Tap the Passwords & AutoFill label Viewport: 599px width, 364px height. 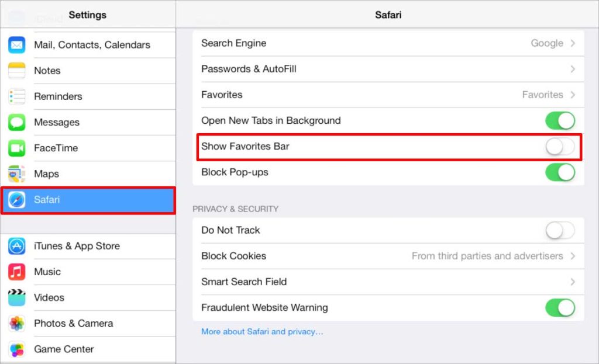pyautogui.click(x=249, y=69)
